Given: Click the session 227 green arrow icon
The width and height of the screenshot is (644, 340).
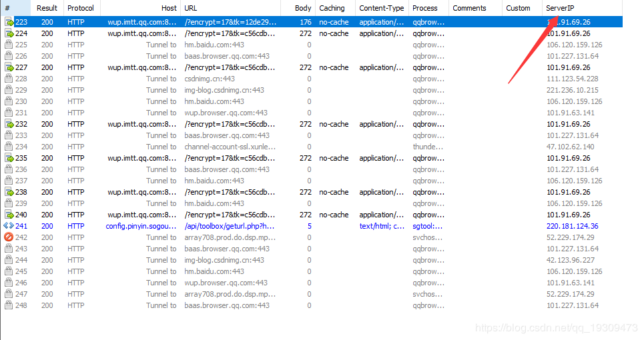Looking at the screenshot, I should (x=9, y=67).
